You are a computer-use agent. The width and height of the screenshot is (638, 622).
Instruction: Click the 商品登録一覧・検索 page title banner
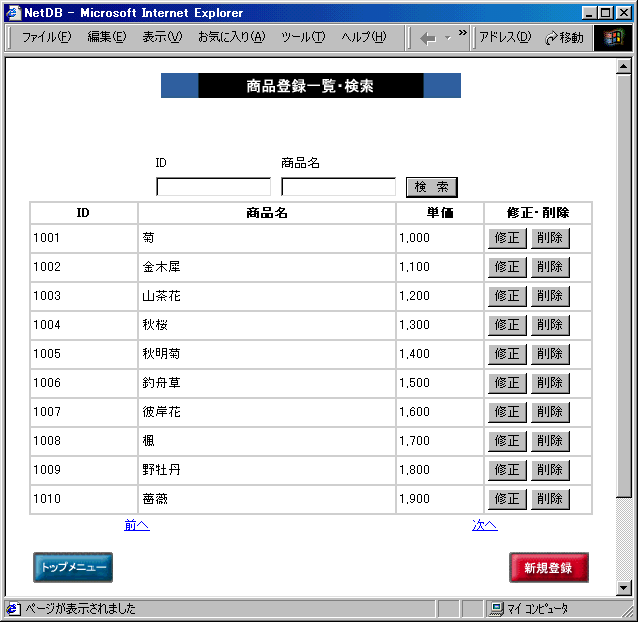pyautogui.click(x=311, y=85)
